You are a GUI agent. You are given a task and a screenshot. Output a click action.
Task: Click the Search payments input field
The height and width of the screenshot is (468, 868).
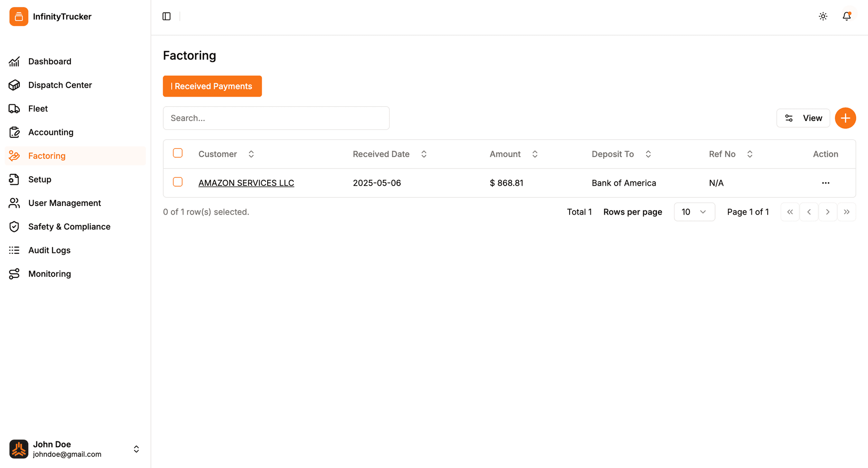(276, 118)
